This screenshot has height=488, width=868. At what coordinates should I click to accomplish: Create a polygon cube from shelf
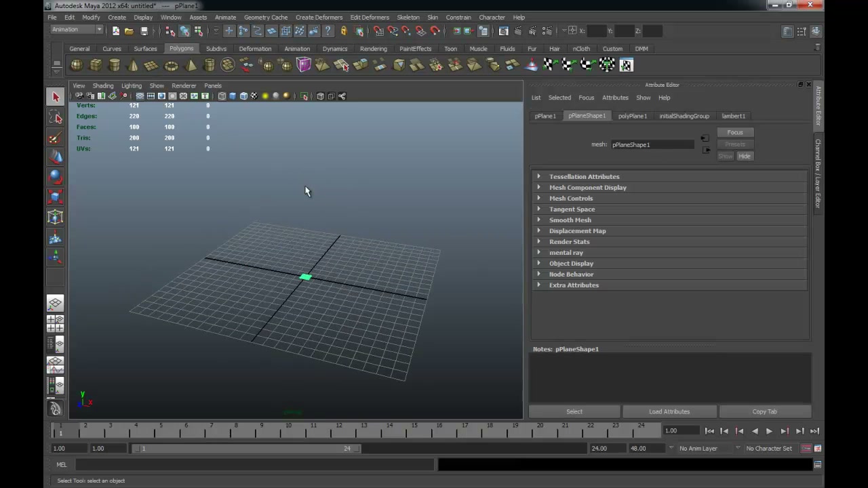[x=96, y=65]
